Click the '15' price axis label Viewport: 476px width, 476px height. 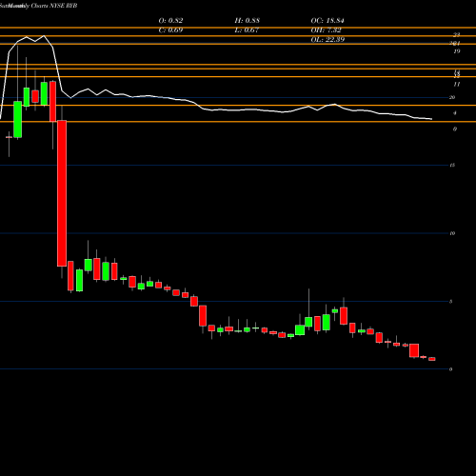(x=452, y=166)
